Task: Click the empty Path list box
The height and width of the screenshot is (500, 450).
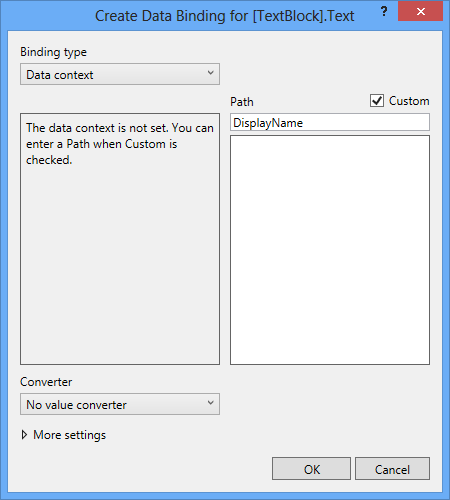Action: tap(330, 250)
